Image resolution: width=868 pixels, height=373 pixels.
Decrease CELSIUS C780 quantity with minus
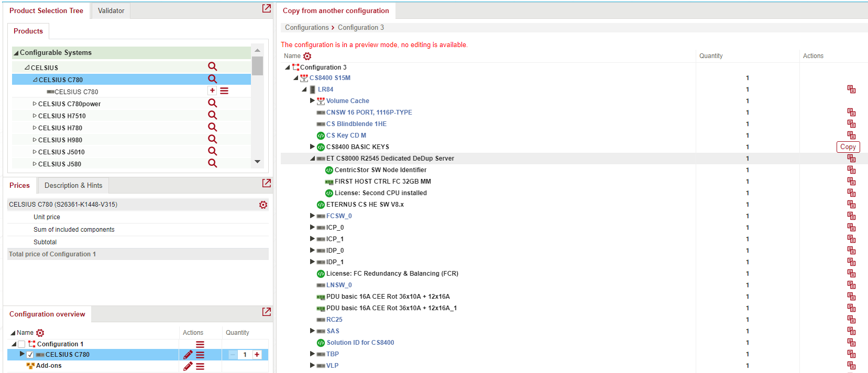[x=233, y=355]
